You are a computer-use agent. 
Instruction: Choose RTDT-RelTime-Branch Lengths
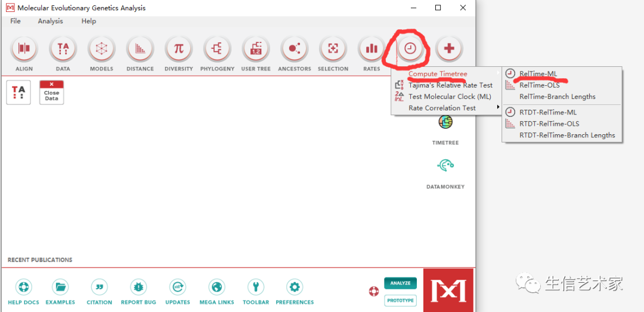562,135
